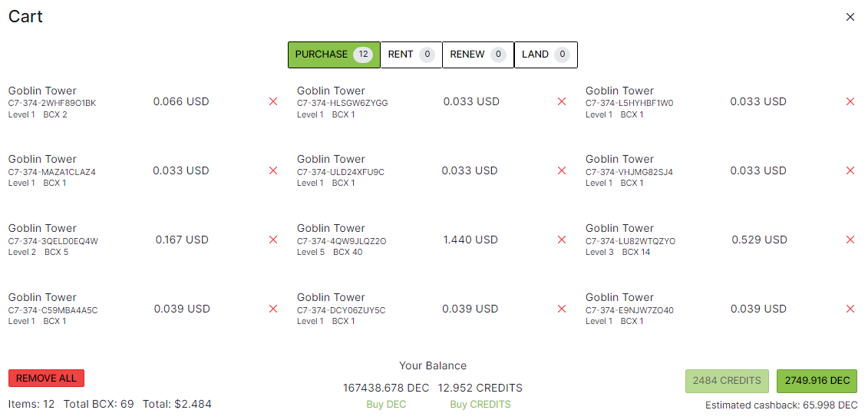Viewport: 868px width, 420px height.
Task: Pay with 2749.916 DEC button
Action: (817, 381)
